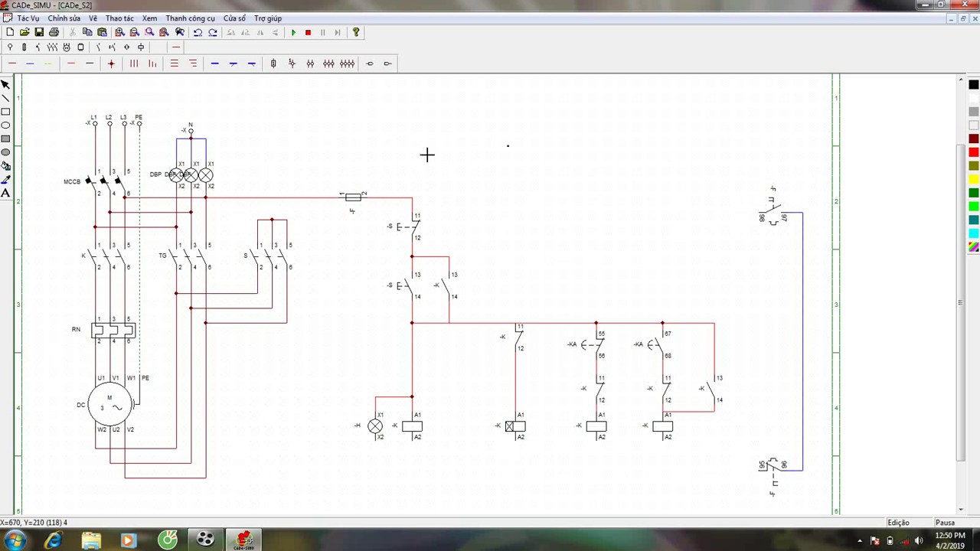
Task: Pick the bright red color swatch
Action: pos(974,152)
